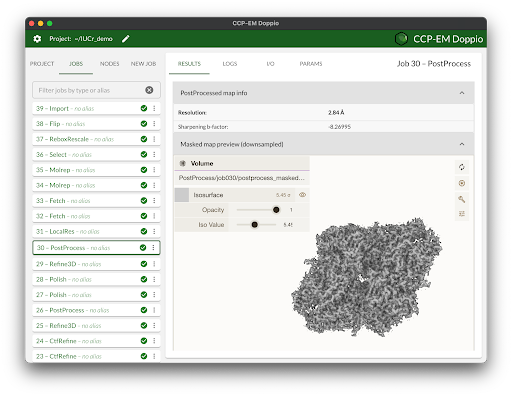Screen dimensions: 512x396
Task: Open the kebab menu for job 29 Refine3D
Action: pyautogui.click(x=154, y=264)
